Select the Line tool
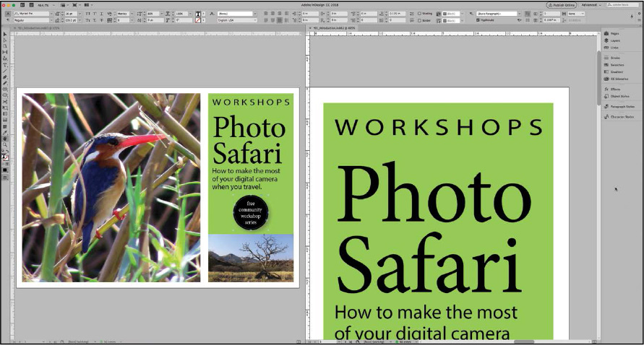644x345 pixels. [5, 71]
